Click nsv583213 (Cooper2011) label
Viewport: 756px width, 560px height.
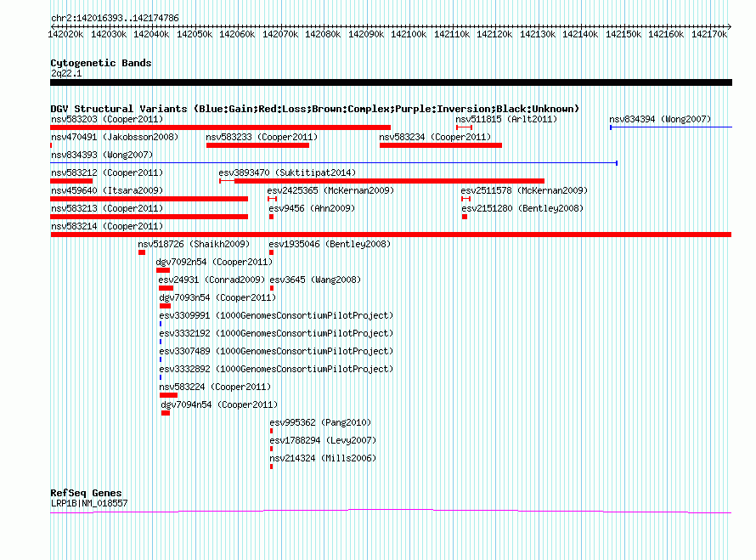click(107, 208)
